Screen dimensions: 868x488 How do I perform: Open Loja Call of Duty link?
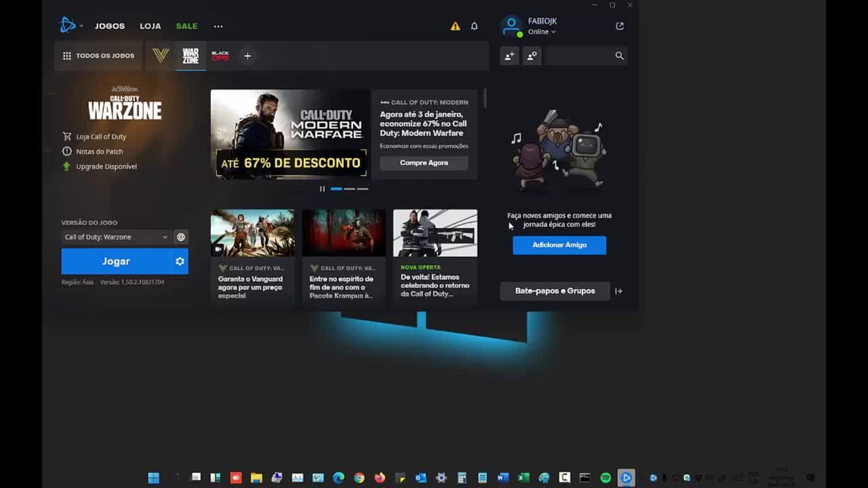point(94,136)
